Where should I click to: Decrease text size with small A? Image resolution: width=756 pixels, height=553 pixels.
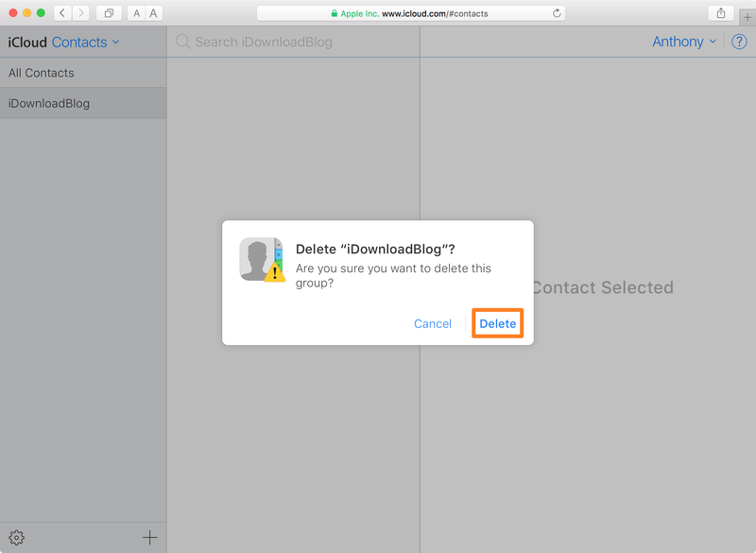click(136, 13)
